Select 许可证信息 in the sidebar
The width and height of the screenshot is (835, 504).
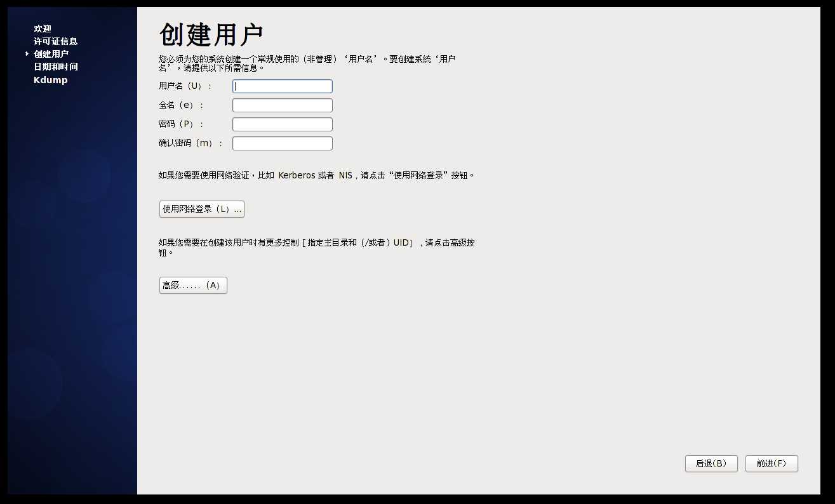56,41
